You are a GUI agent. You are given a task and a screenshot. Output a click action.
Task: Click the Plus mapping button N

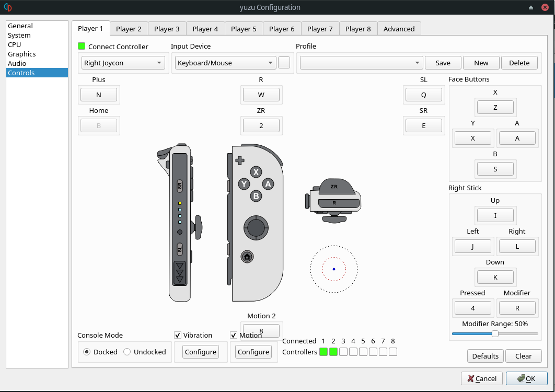coord(99,95)
